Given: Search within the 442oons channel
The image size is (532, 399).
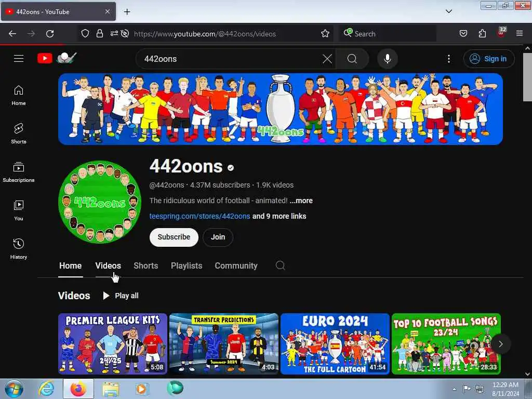Looking at the screenshot, I should pyautogui.click(x=280, y=265).
